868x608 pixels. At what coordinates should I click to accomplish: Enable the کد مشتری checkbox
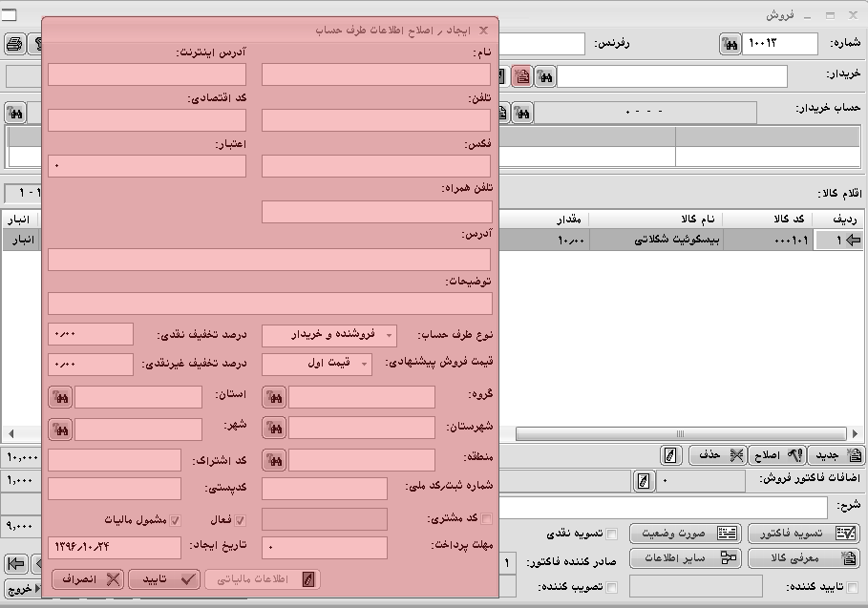489,520
